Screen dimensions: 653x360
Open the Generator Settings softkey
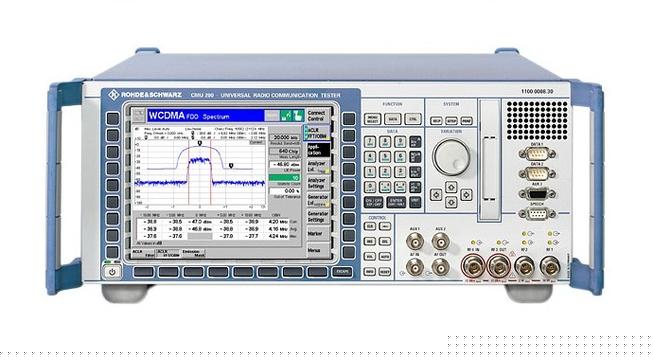(x=317, y=217)
